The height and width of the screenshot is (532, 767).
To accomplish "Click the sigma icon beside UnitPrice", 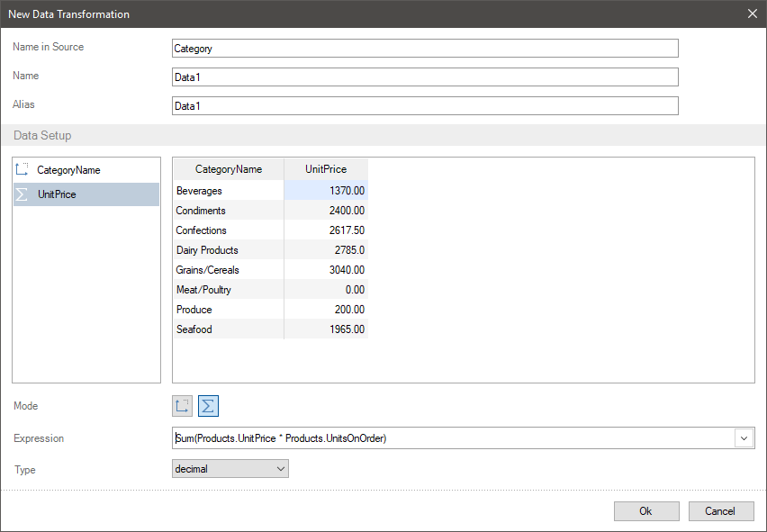I will pos(23,194).
